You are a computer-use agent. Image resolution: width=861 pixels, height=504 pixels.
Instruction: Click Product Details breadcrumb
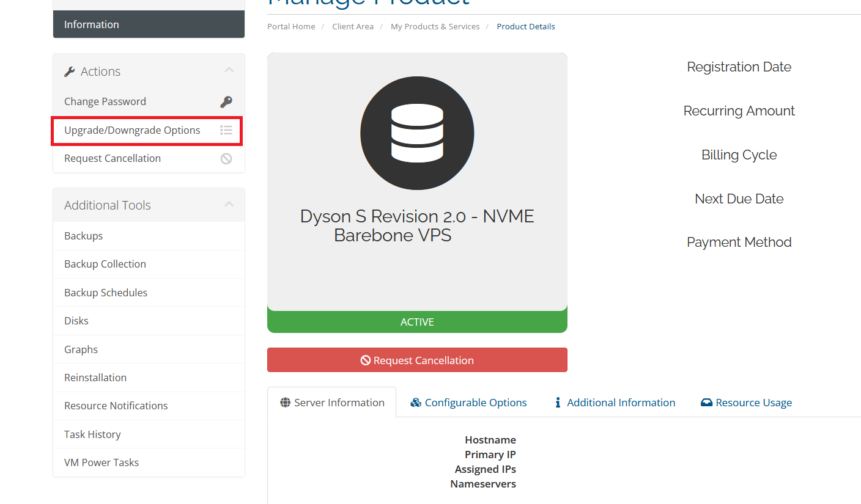(x=526, y=27)
